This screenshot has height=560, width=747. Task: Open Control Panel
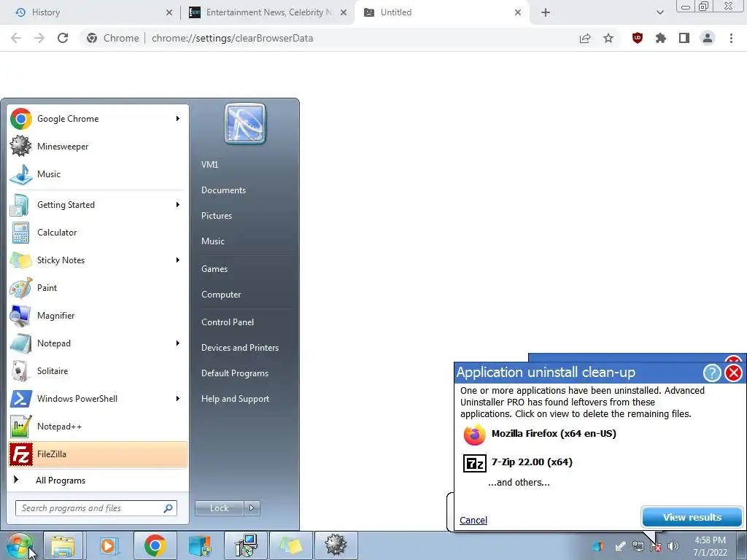pos(228,322)
